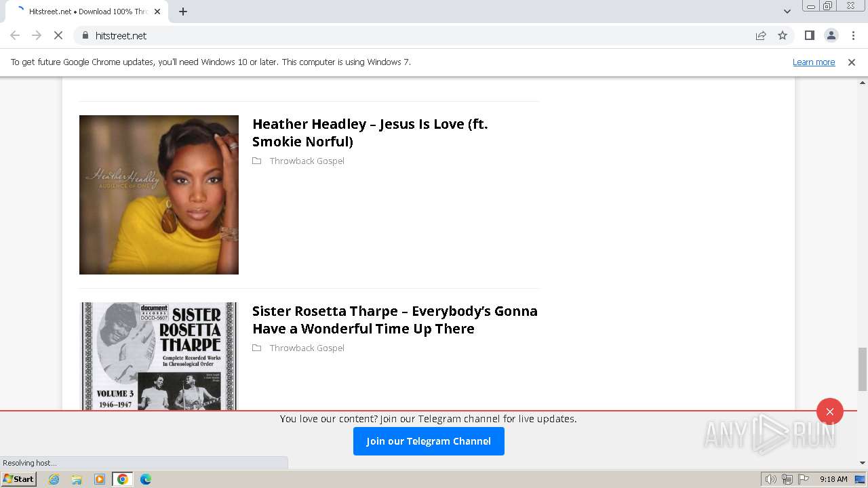View site information via padlock icon
This screenshot has height=488, width=868.
pyautogui.click(x=85, y=35)
